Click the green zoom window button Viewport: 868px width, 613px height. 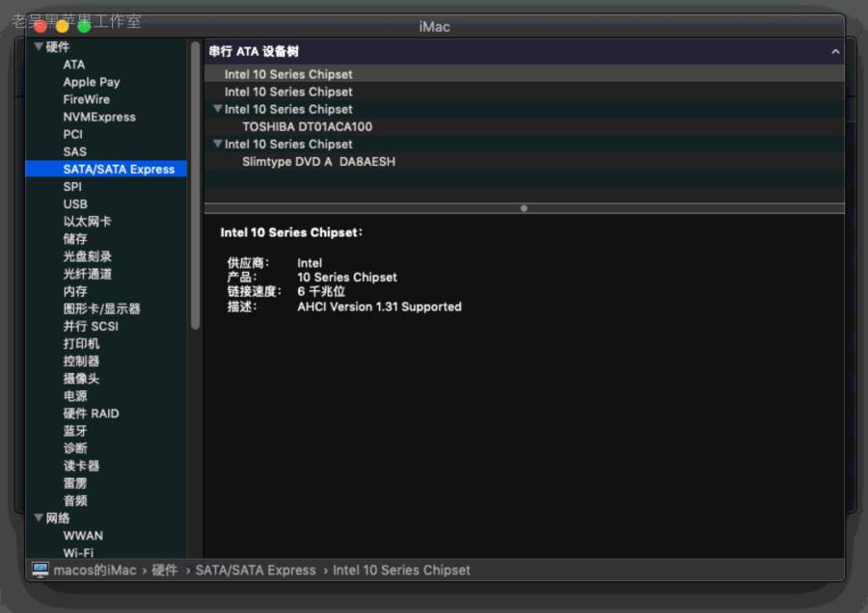(84, 26)
